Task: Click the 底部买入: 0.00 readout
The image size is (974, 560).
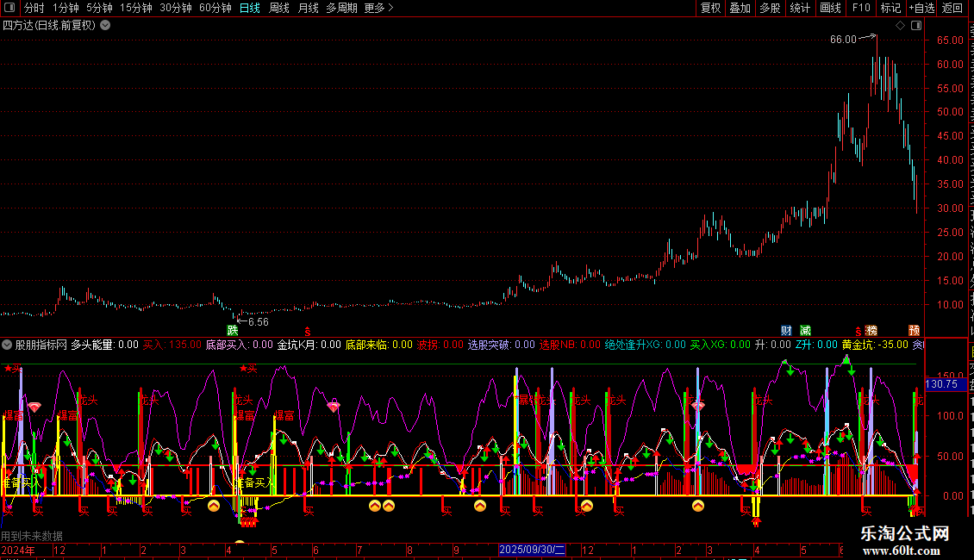Action: (x=239, y=345)
